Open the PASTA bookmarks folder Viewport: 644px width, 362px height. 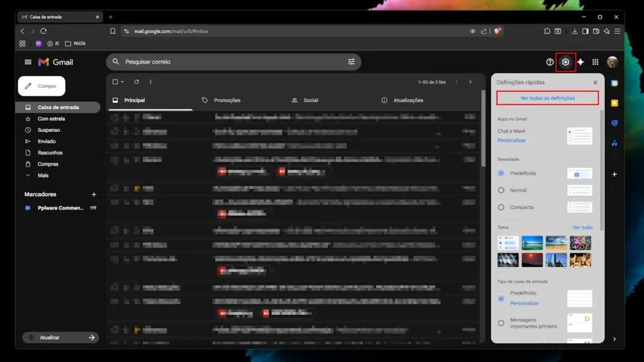75,43
